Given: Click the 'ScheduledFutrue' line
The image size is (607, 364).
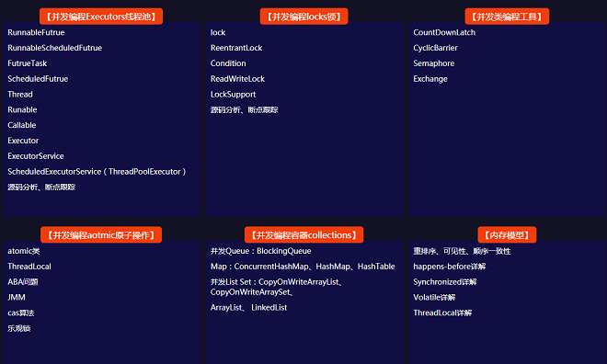Looking at the screenshot, I should (x=38, y=79).
